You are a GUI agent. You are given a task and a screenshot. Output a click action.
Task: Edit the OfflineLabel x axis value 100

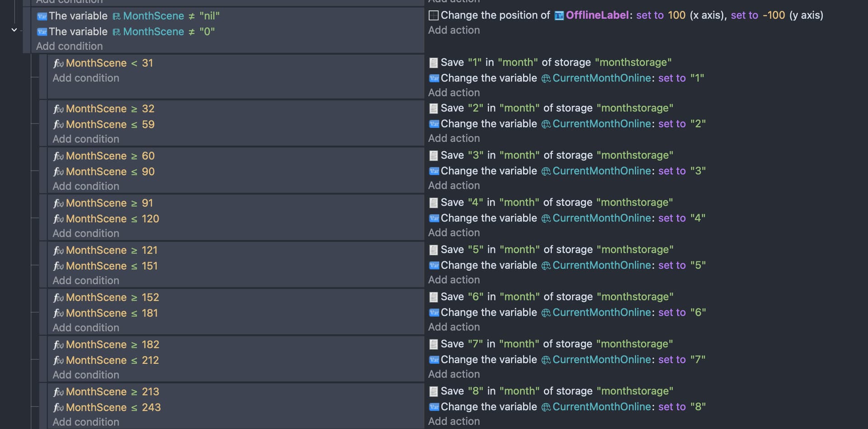676,15
